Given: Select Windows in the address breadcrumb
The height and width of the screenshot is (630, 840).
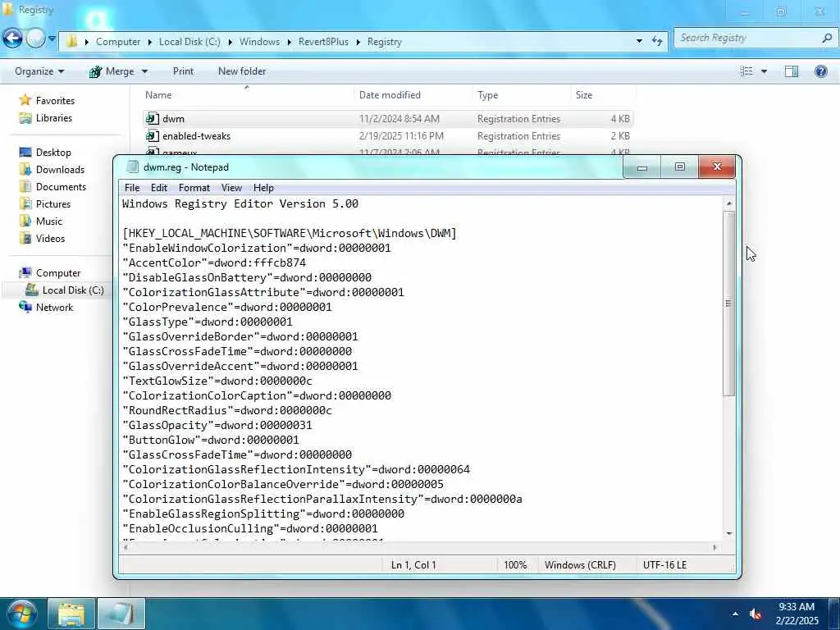Looking at the screenshot, I should click(x=259, y=42).
